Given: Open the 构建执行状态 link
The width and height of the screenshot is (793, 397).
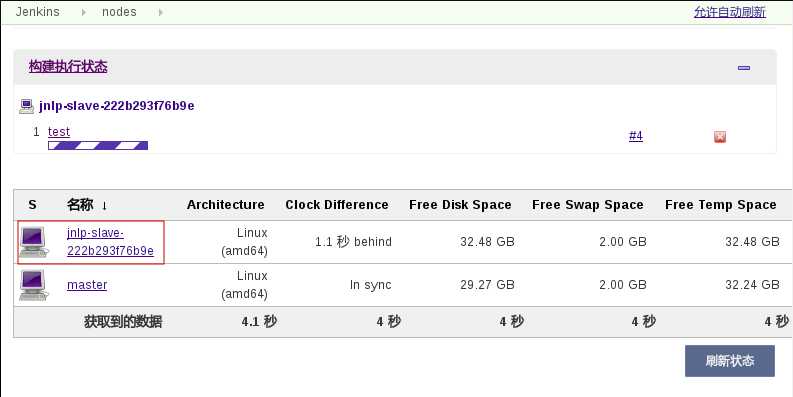Looking at the screenshot, I should coord(68,67).
